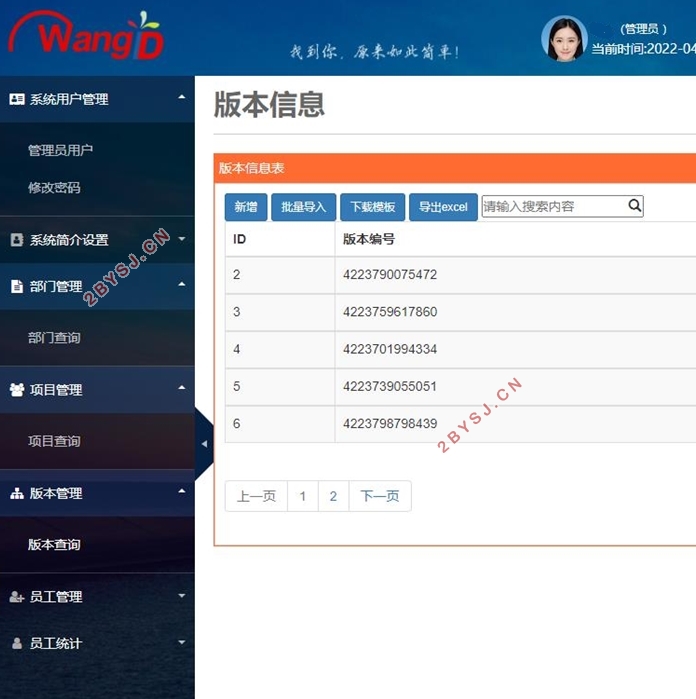Expand the 员工管理 section arrow
The image size is (696, 699).
point(181,596)
